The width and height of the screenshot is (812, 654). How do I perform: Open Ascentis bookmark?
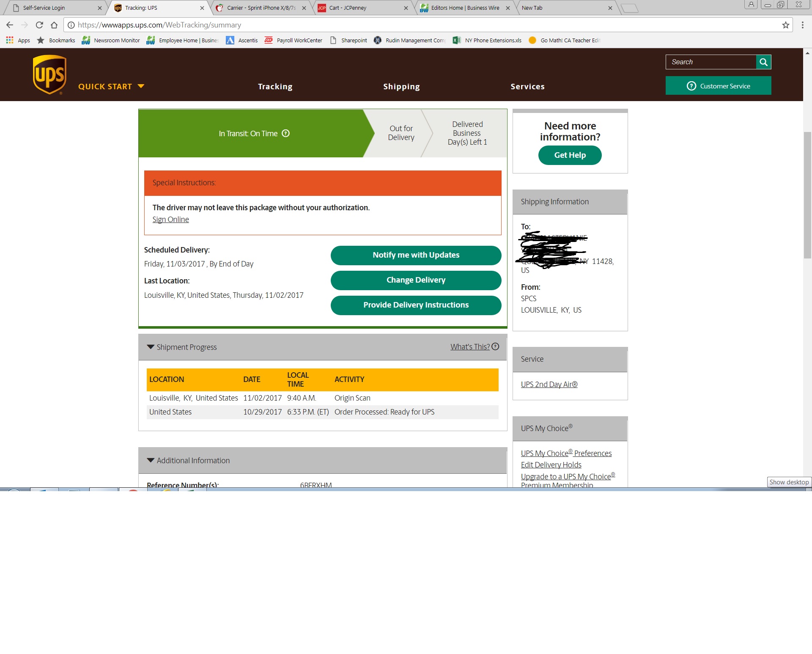click(x=242, y=40)
